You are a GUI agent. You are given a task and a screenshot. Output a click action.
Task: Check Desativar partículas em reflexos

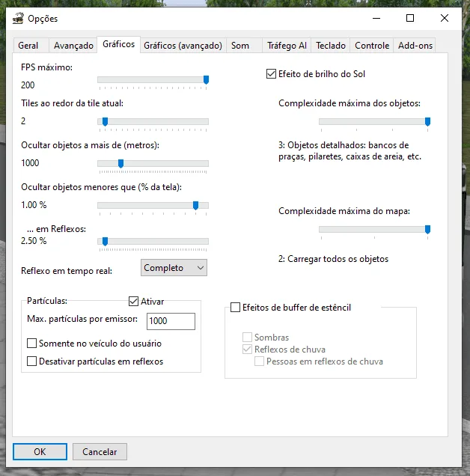[x=32, y=361]
